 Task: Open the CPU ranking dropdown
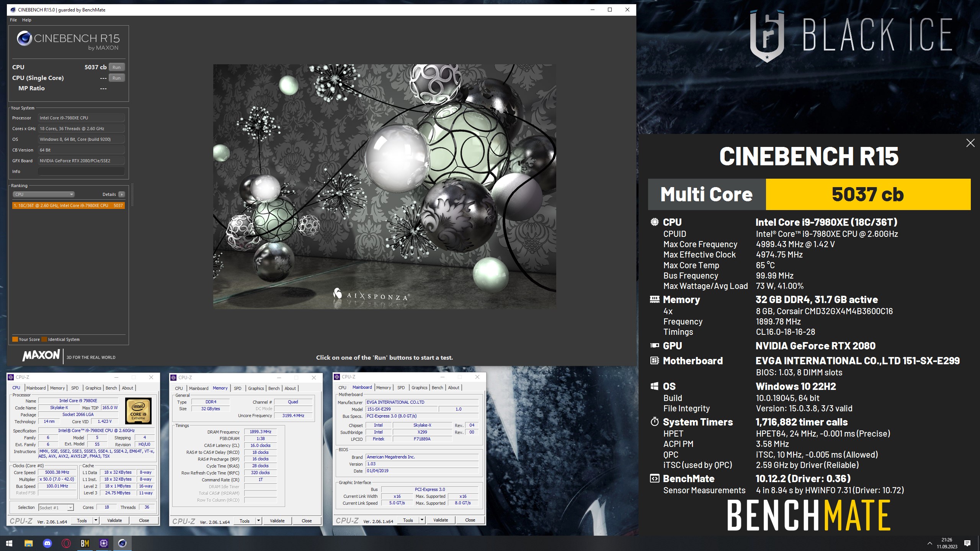coord(44,194)
